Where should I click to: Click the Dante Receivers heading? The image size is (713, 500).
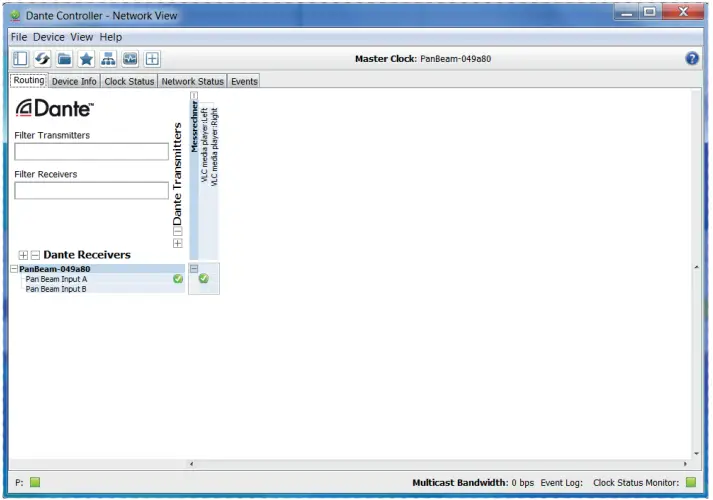(x=87, y=255)
